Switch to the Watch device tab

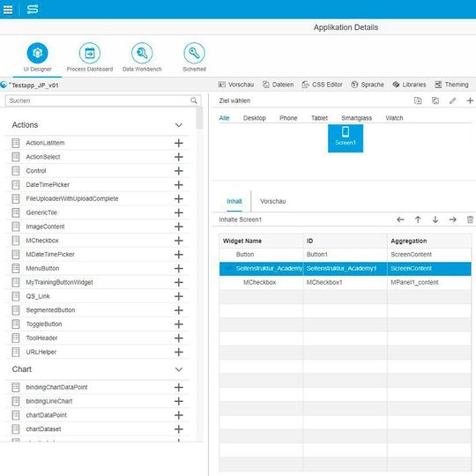tap(394, 118)
